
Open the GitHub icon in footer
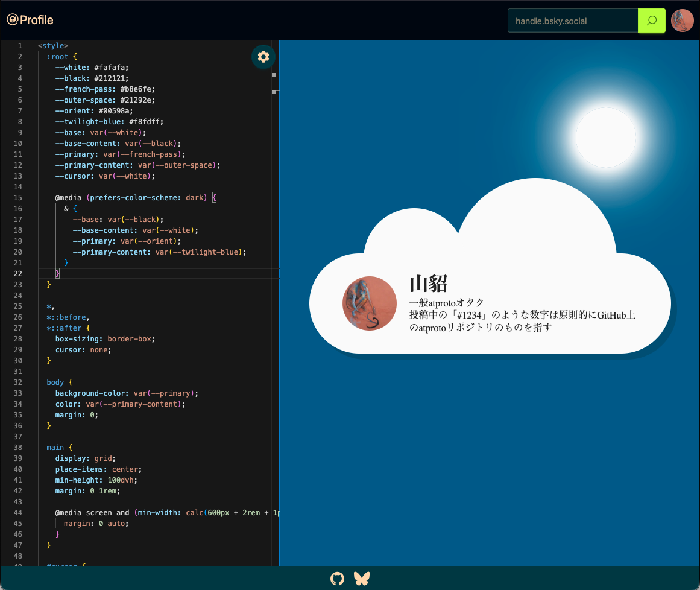[337, 579]
